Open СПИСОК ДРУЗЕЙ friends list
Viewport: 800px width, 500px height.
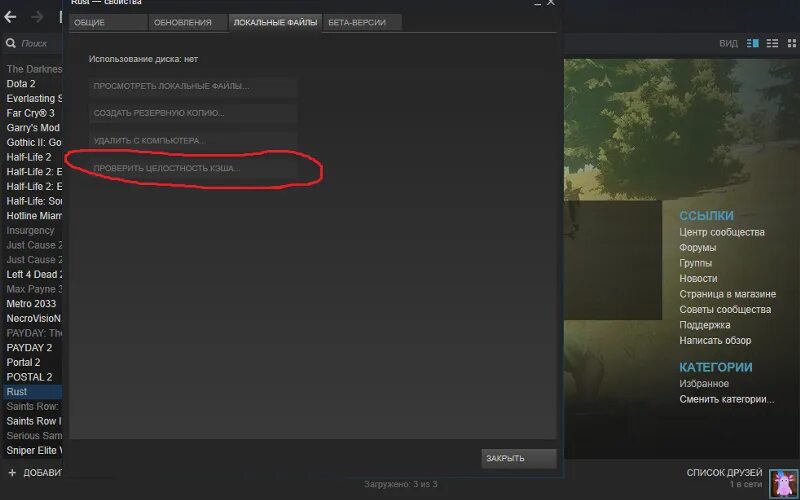pyautogui.click(x=724, y=473)
